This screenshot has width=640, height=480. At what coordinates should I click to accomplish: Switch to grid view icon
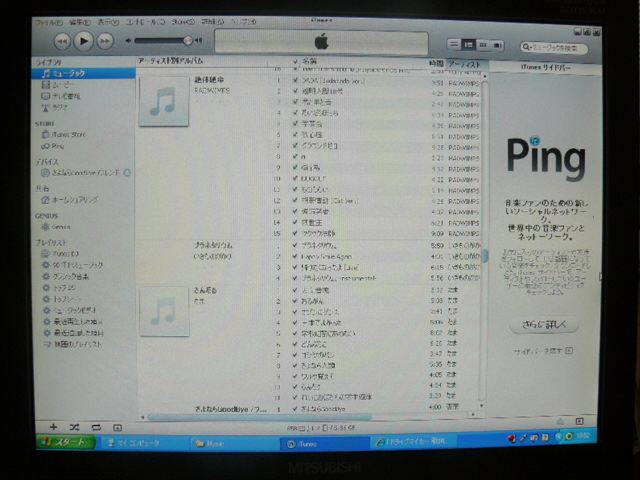tap(483, 45)
